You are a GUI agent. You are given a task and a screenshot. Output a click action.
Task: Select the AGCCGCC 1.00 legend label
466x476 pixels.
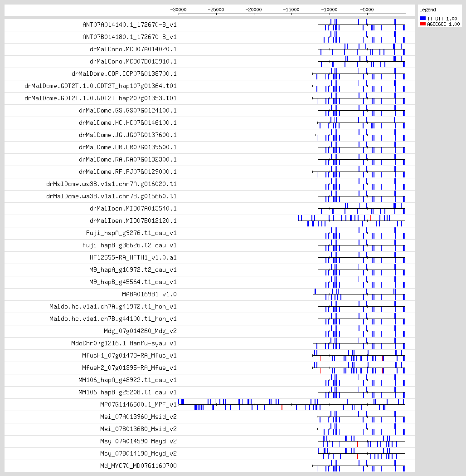(443, 24)
